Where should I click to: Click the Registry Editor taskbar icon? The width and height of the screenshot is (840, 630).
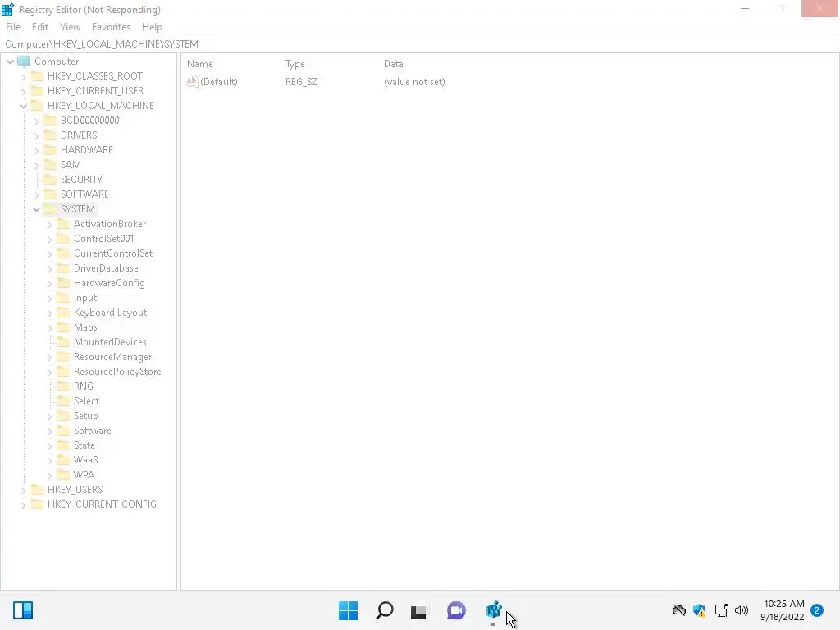493,610
